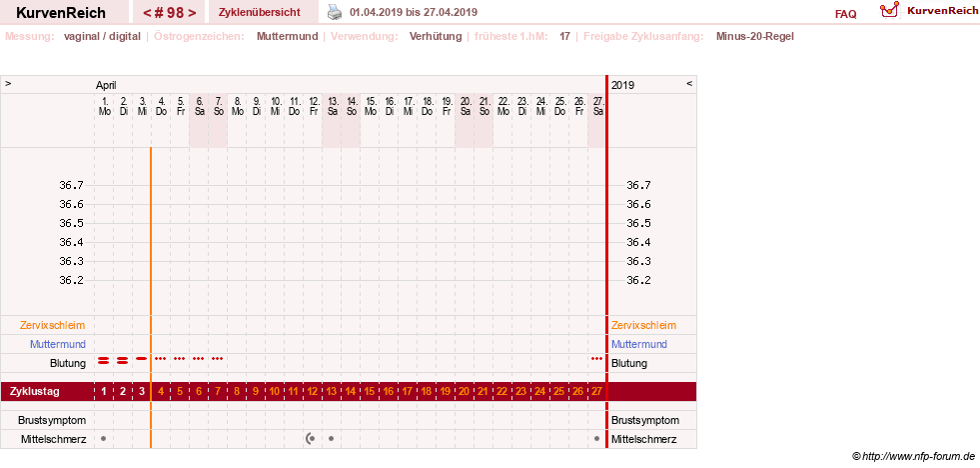Click the 2019 year label

click(x=622, y=85)
